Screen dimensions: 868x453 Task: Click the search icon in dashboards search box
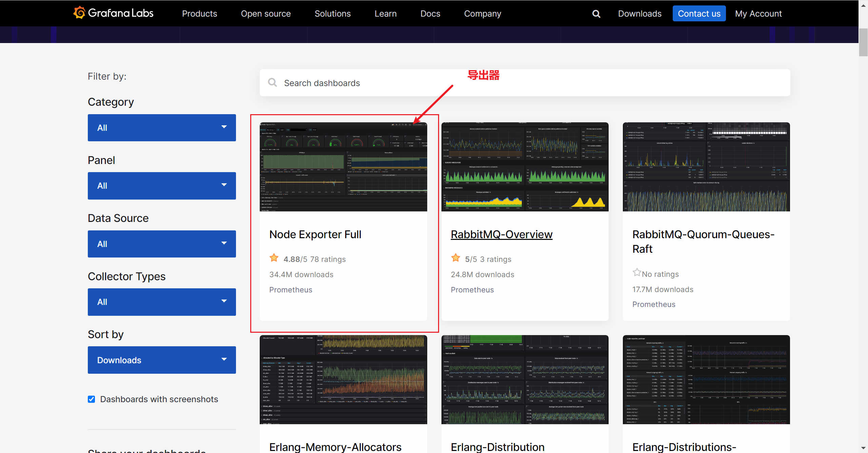[272, 82]
